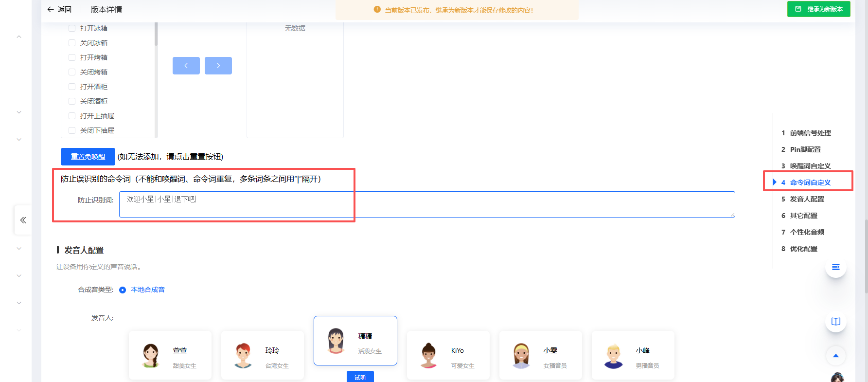868x382 pixels.
Task: Expand the left sidebar chevron below collapse button
Action: (x=19, y=248)
